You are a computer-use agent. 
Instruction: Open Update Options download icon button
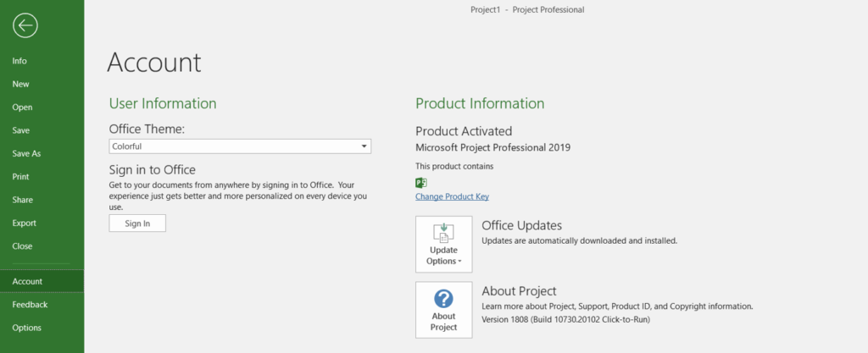click(x=444, y=244)
